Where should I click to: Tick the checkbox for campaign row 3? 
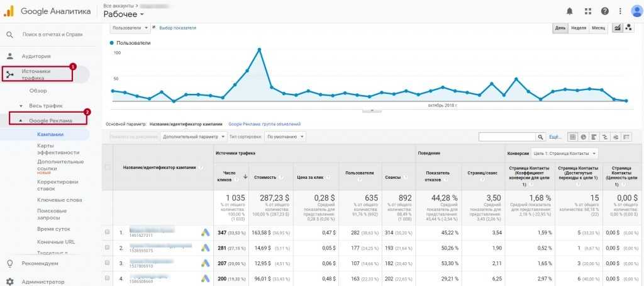[x=107, y=263]
